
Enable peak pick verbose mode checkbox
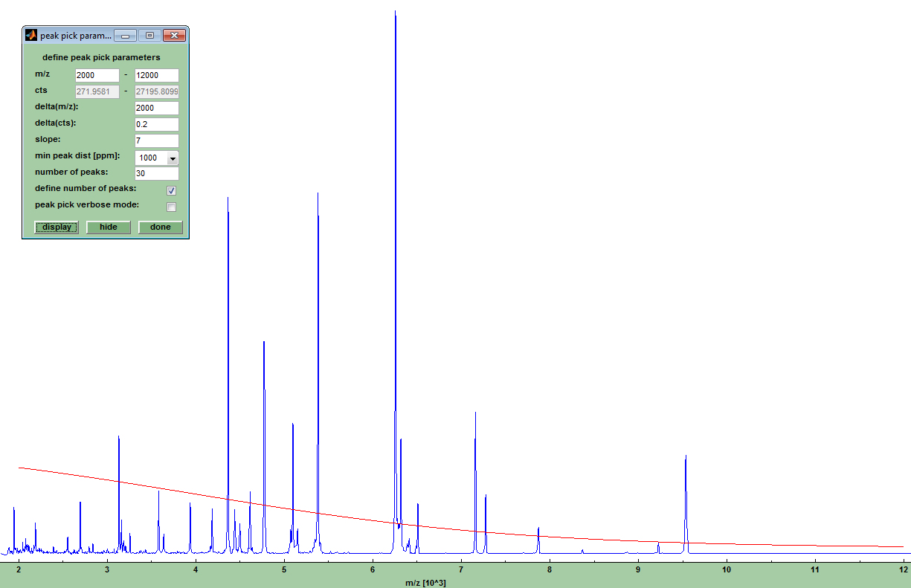click(x=172, y=207)
